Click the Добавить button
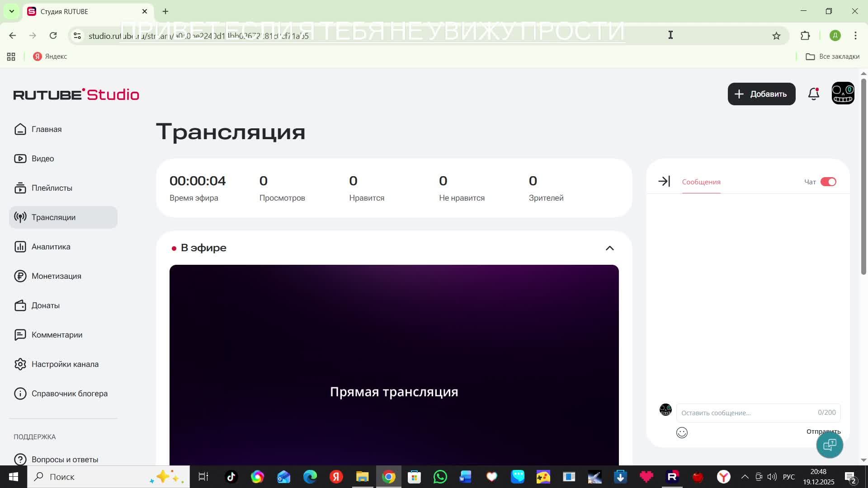Screen dimensions: 868x488 [x=761, y=94]
